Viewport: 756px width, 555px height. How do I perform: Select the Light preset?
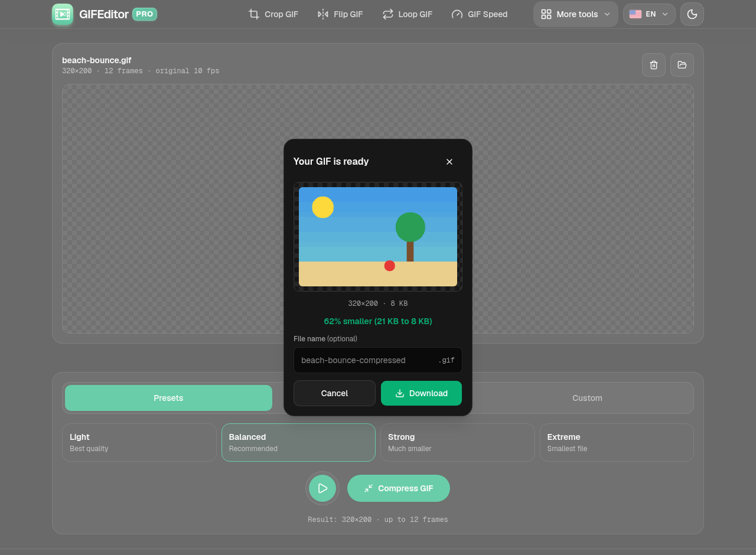pos(139,442)
